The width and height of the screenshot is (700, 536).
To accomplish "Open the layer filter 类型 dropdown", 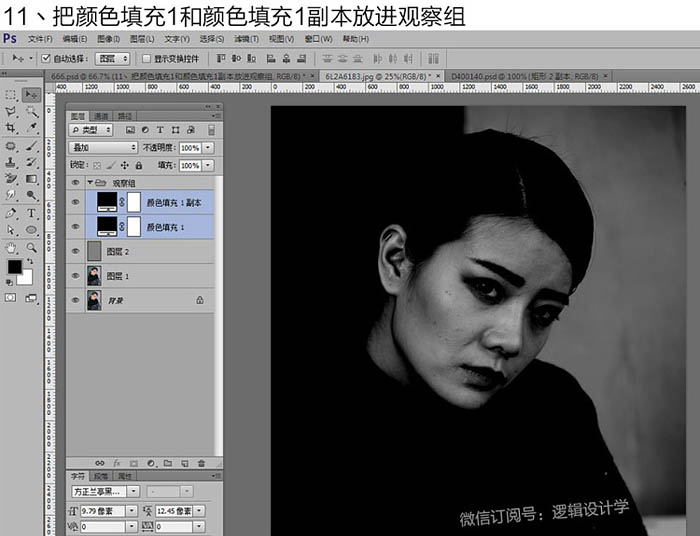I will pos(91,130).
